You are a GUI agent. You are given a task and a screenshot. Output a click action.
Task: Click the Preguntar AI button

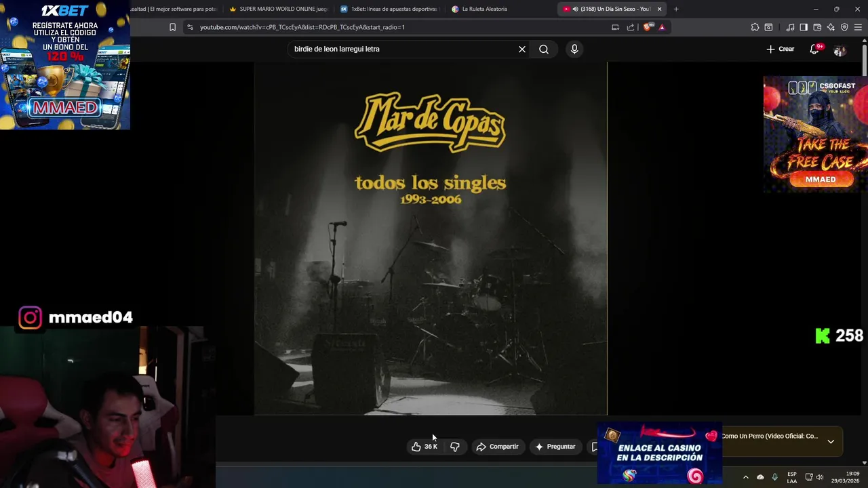555,447
